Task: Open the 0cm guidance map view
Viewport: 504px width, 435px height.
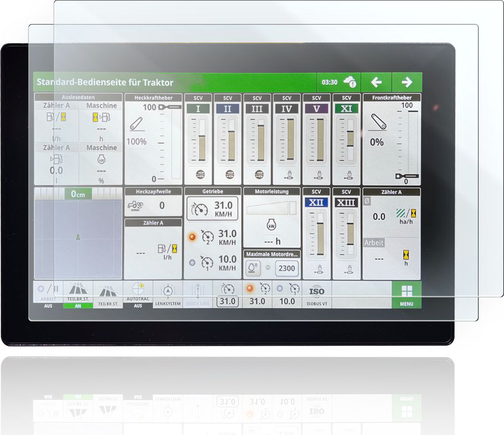Action: (78, 234)
